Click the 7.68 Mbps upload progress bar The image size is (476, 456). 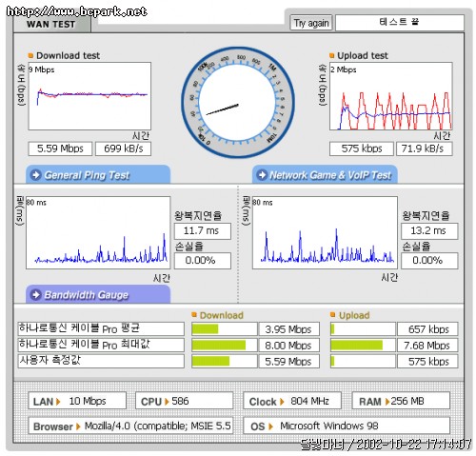(x=363, y=346)
